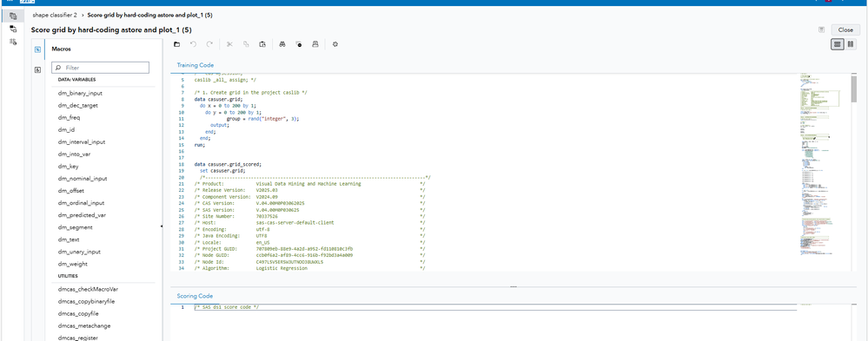Select the dm_nominal_input macro
The width and height of the screenshot is (868, 341).
[83, 179]
